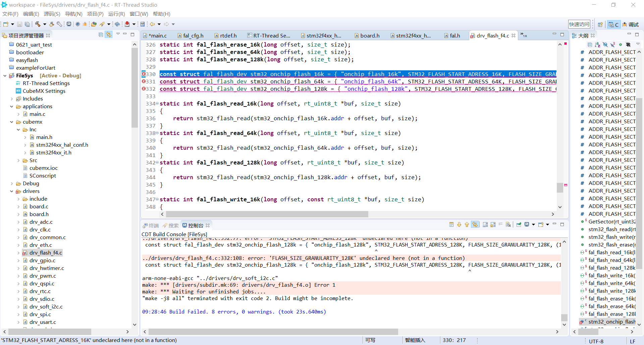Launch the SDK Manager wrench icon
The width and height of the screenshot is (644, 345).
59,24
